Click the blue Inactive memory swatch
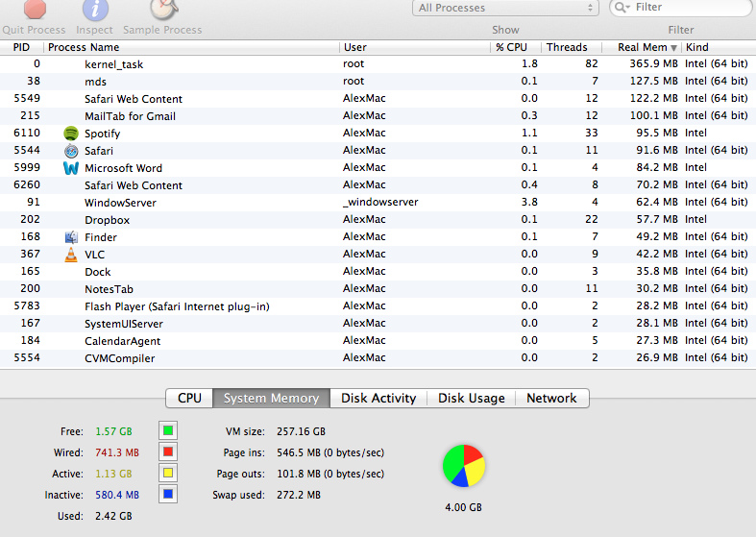The image size is (756, 537). pos(168,494)
